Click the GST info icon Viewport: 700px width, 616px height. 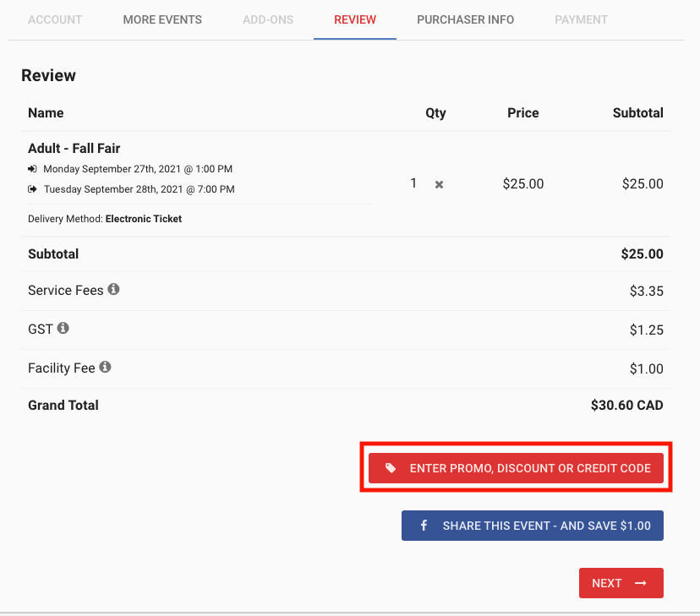point(63,328)
